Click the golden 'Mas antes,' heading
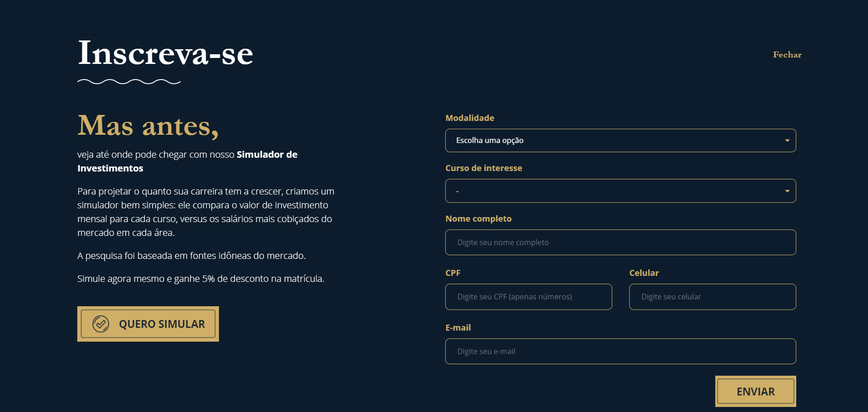Image resolution: width=868 pixels, height=412 pixels. click(148, 126)
